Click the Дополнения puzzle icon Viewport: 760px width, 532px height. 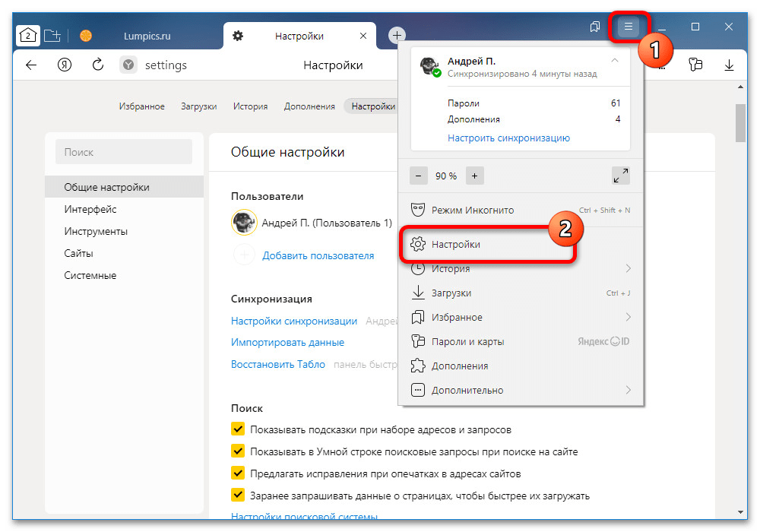[418, 366]
